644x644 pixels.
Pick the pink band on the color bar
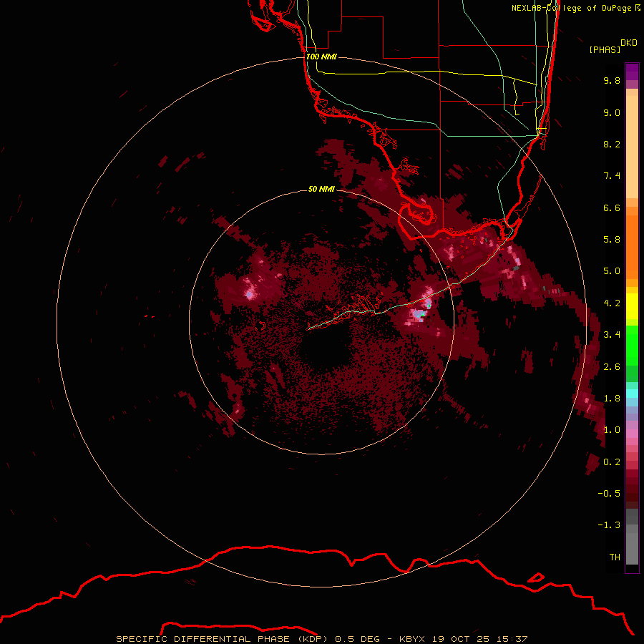tap(632, 434)
